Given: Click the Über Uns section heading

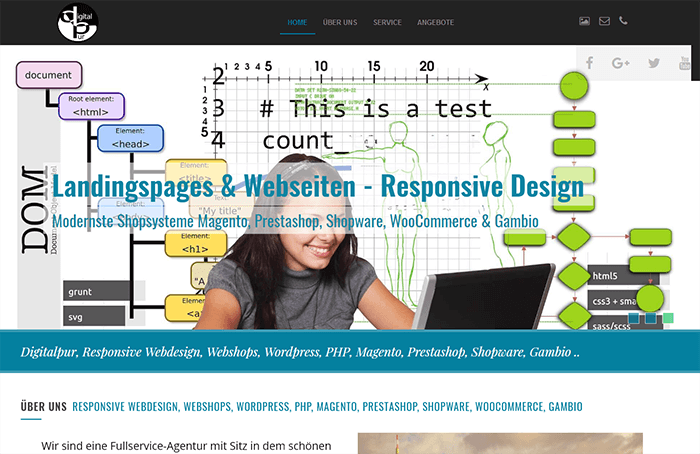Looking at the screenshot, I should 43,407.
